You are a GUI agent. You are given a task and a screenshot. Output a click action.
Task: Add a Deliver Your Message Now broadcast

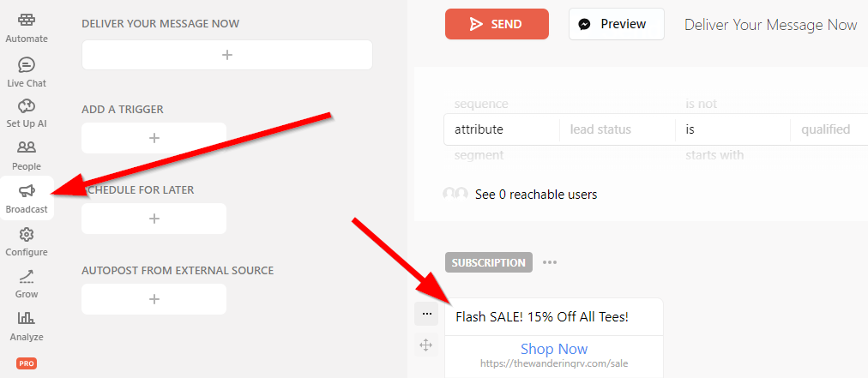tap(227, 55)
